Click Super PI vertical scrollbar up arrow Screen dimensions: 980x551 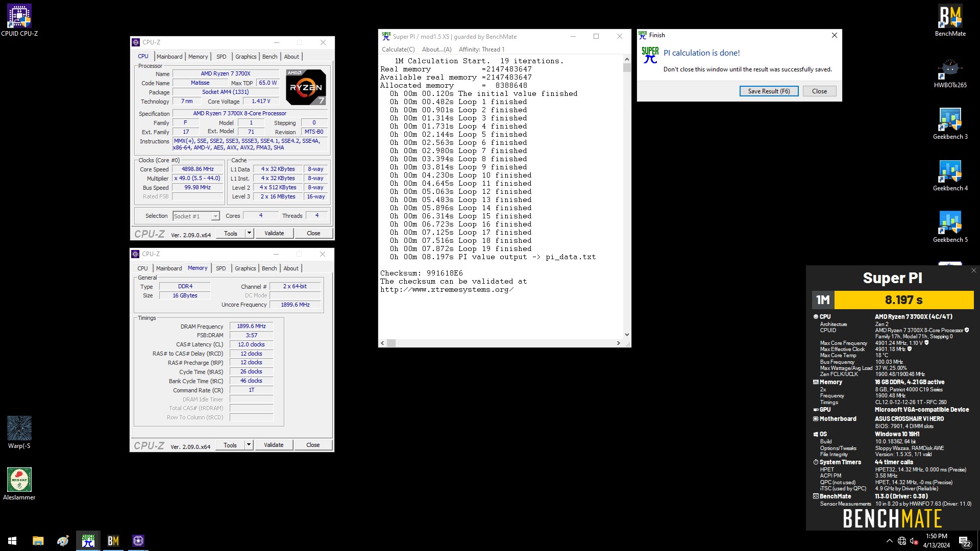pos(627,59)
